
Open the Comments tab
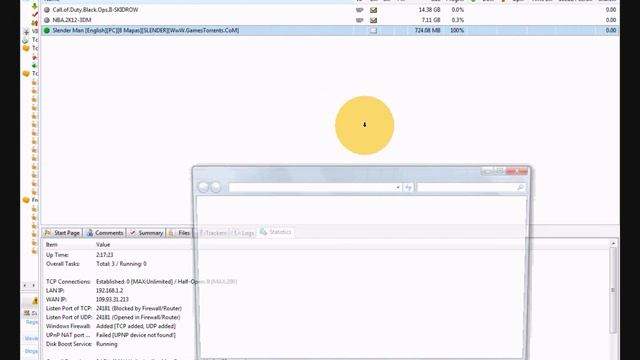point(104,233)
